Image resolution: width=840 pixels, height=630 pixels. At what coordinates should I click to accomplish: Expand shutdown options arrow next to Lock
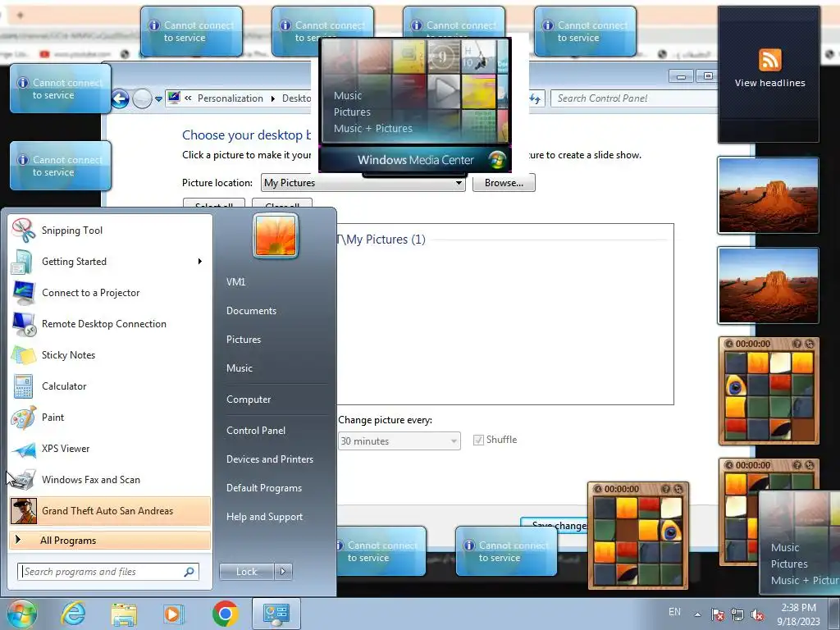283,572
